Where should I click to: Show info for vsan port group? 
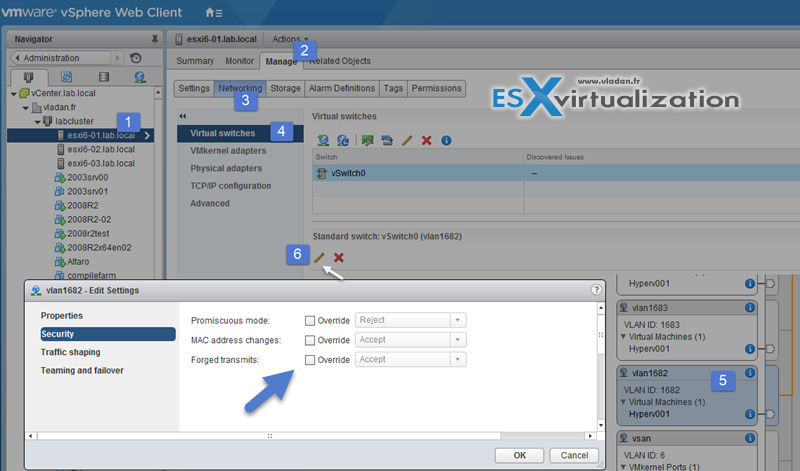tap(749, 438)
